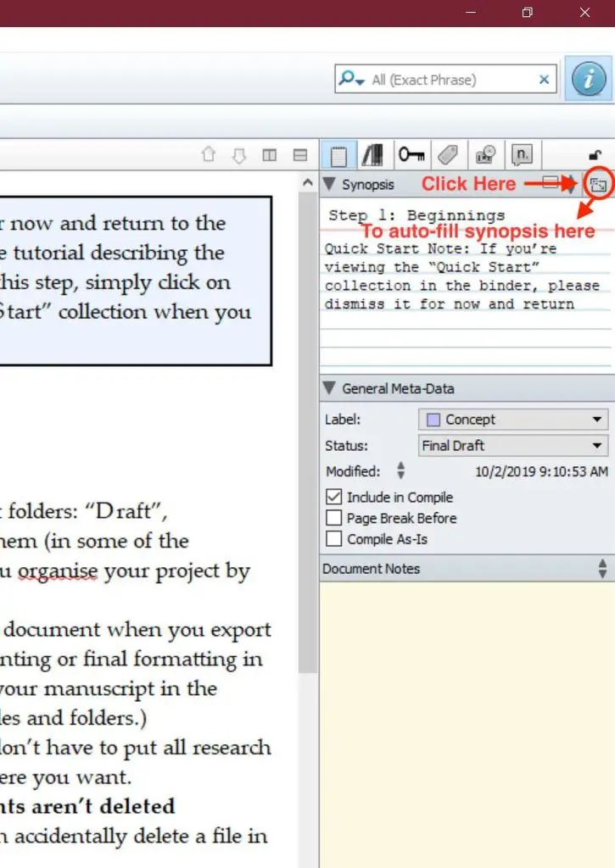Screen dimensions: 615x868
Task: Switch synopsis between text and image
Action: point(570,184)
